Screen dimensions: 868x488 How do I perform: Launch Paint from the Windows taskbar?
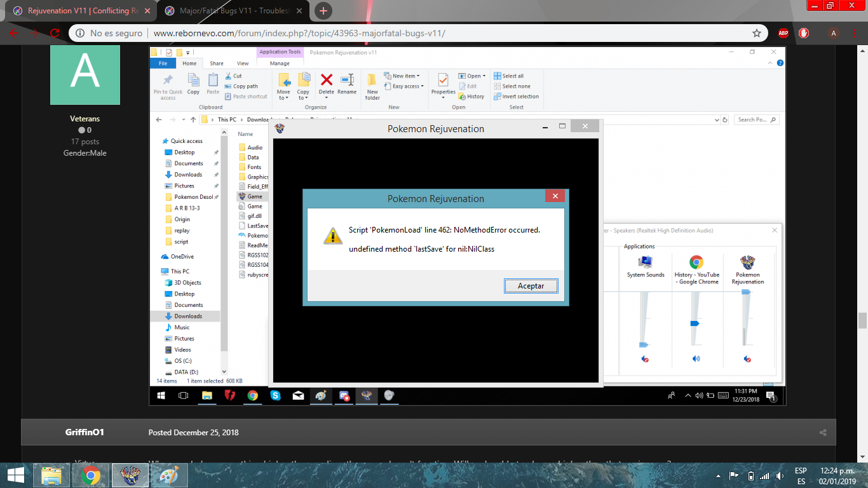[x=169, y=475]
